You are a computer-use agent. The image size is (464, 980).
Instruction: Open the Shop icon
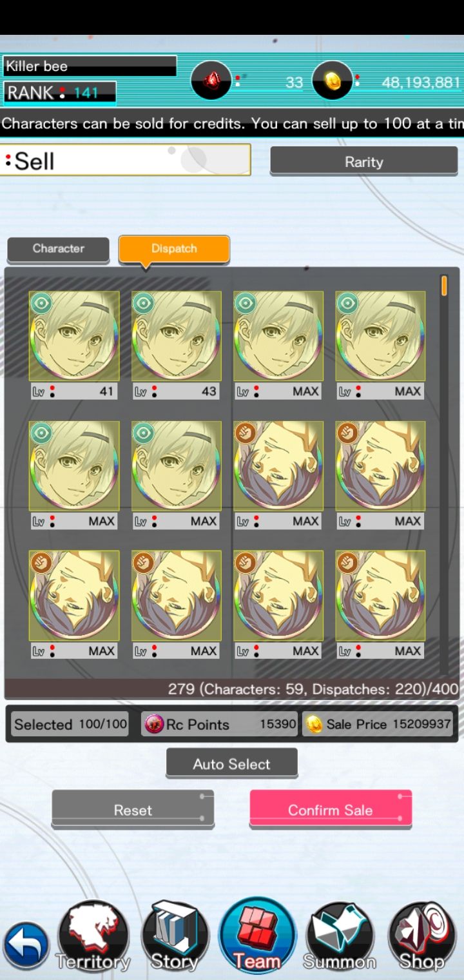[x=422, y=937]
